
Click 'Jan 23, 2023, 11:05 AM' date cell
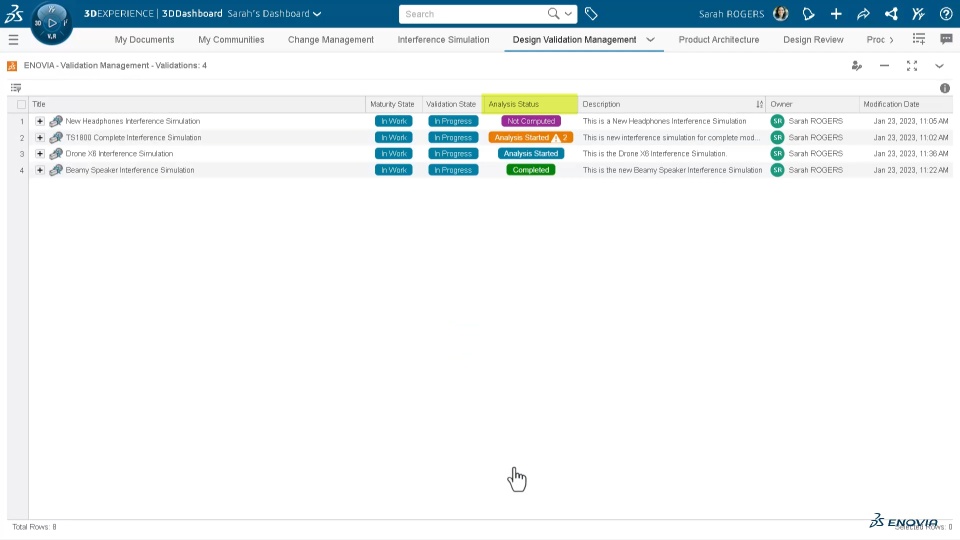pos(911,121)
